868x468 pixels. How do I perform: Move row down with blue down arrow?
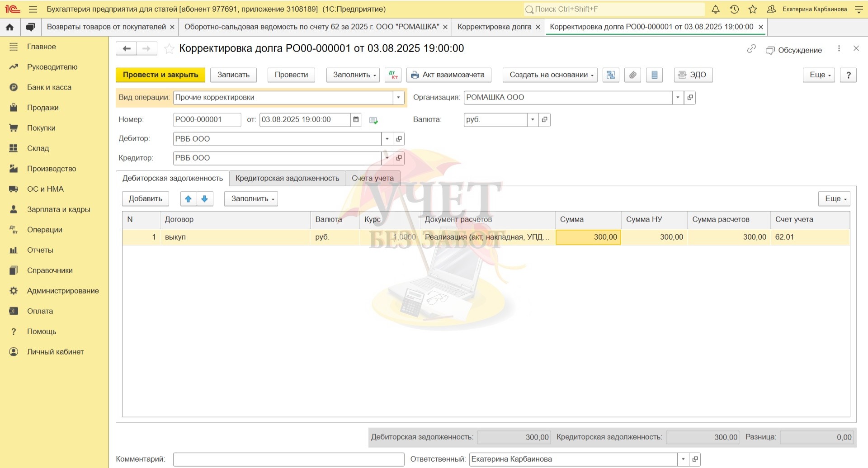pyautogui.click(x=205, y=199)
